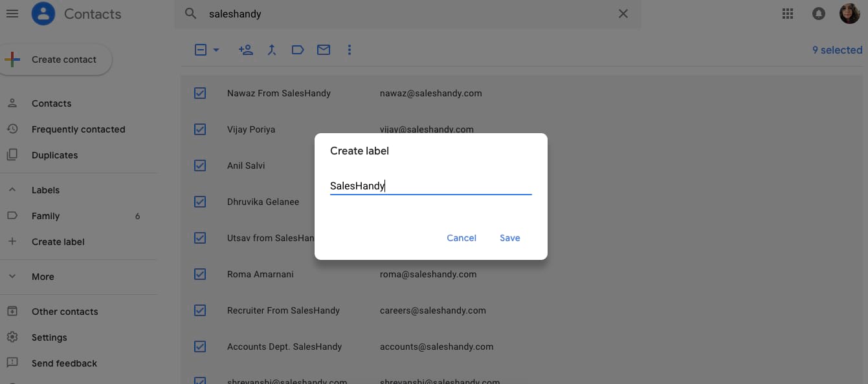
Task: Open the Google apps grid
Action: coord(788,14)
